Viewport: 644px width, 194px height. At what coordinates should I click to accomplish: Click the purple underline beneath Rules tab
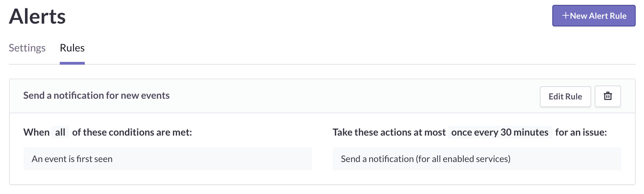click(72, 63)
